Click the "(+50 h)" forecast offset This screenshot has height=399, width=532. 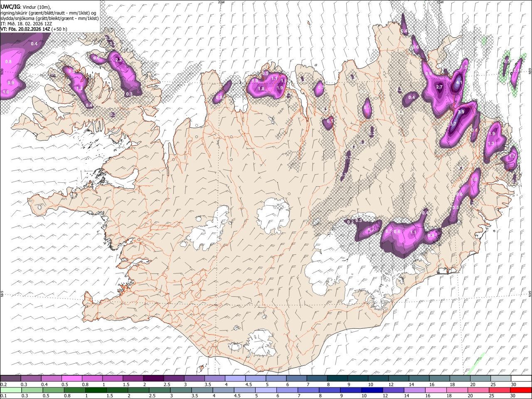click(59, 29)
